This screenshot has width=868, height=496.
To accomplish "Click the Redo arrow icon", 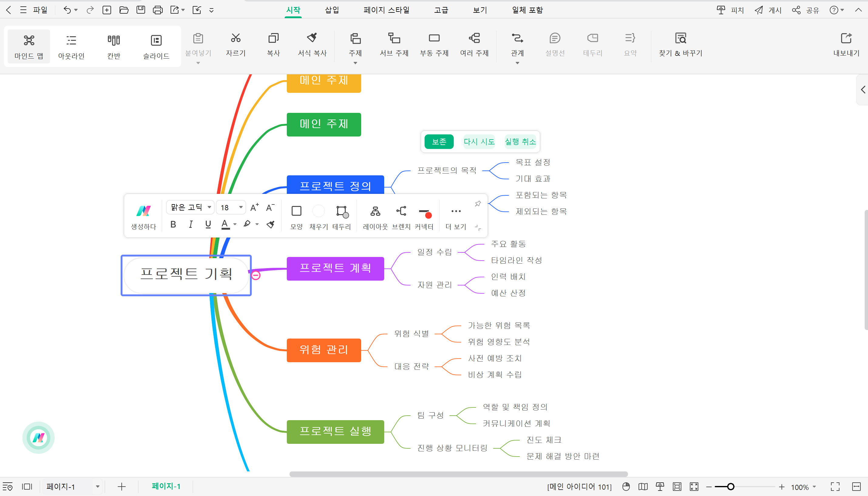I will tap(90, 10).
